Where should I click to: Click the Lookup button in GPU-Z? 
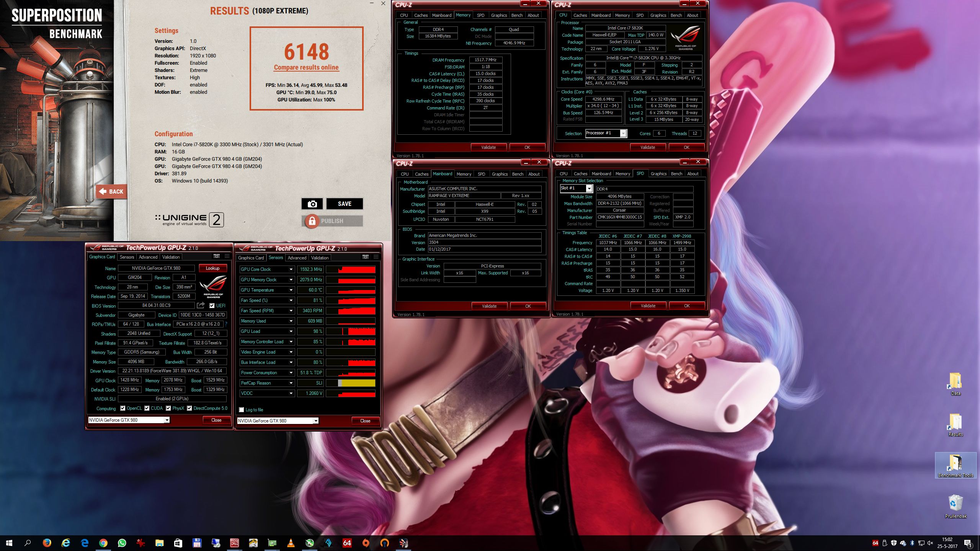click(212, 268)
